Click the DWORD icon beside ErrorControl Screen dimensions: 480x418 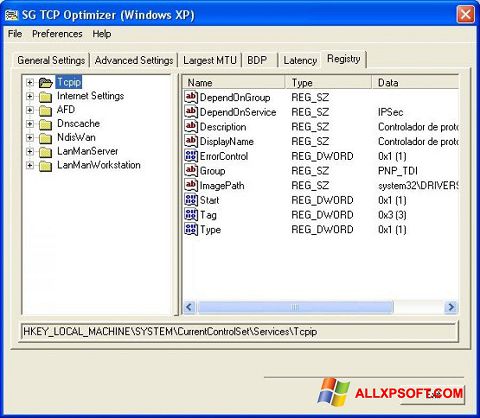pyautogui.click(x=191, y=156)
